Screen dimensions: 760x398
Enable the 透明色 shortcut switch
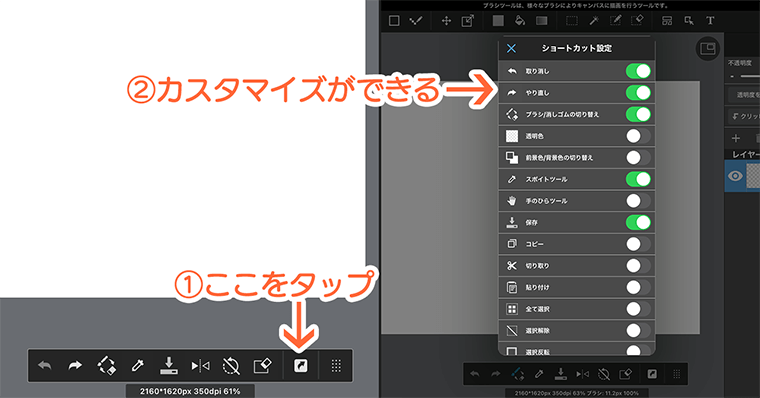(638, 136)
